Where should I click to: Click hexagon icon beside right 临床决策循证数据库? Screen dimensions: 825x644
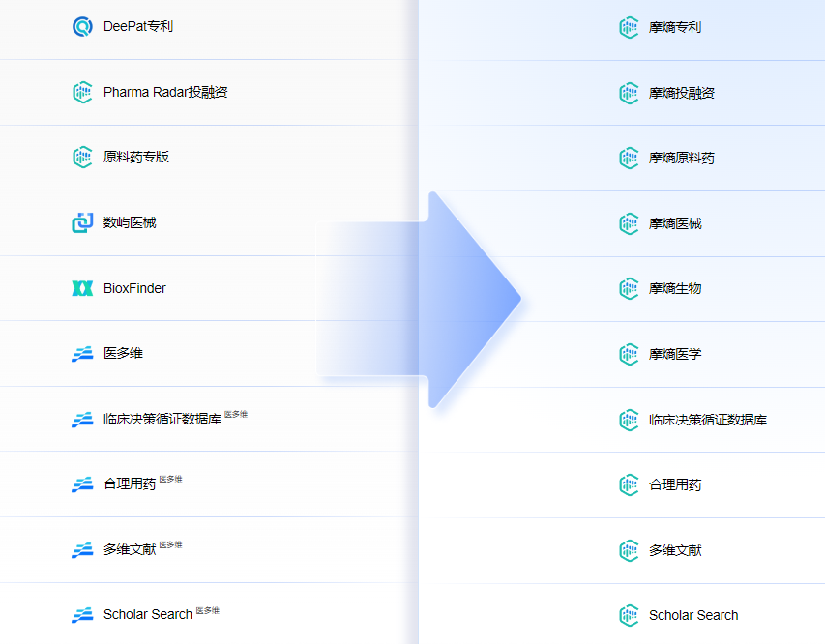pos(629,420)
